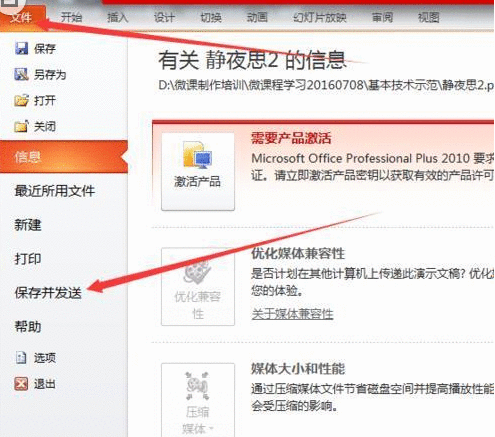The height and width of the screenshot is (437, 495).
Task: Switch to the 插入 (Insert) tab
Action: pos(118,17)
